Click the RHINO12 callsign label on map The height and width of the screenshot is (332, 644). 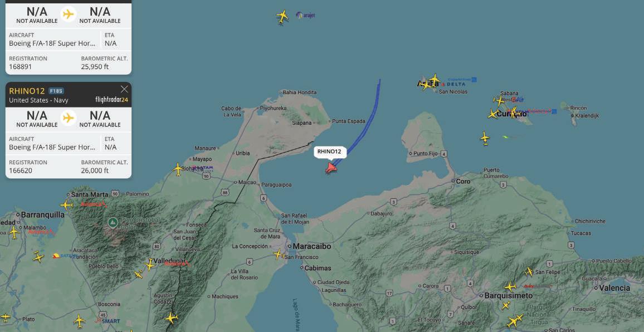(x=329, y=152)
